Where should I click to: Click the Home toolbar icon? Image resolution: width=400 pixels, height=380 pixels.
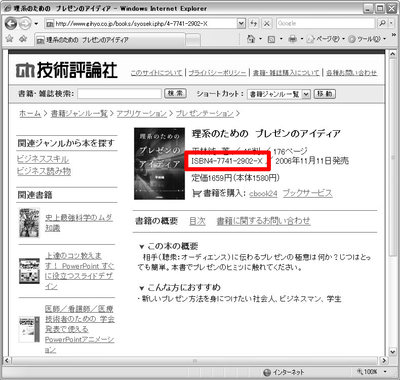[x=251, y=39]
